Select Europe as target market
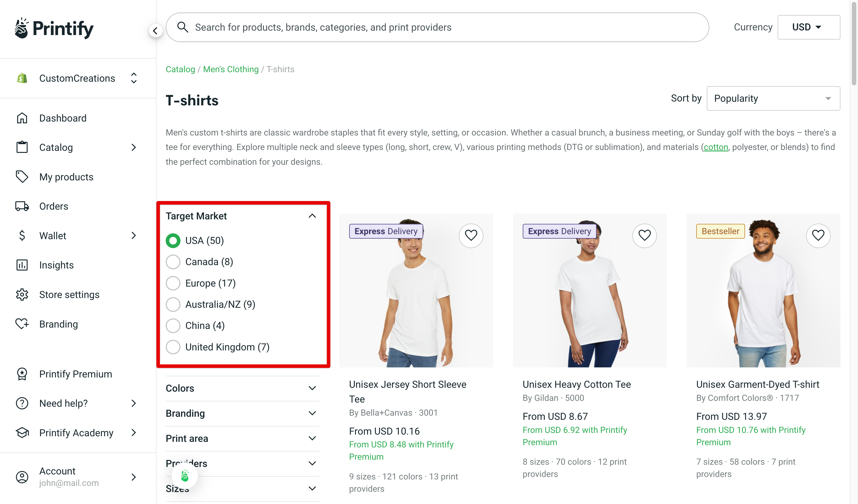 (173, 283)
